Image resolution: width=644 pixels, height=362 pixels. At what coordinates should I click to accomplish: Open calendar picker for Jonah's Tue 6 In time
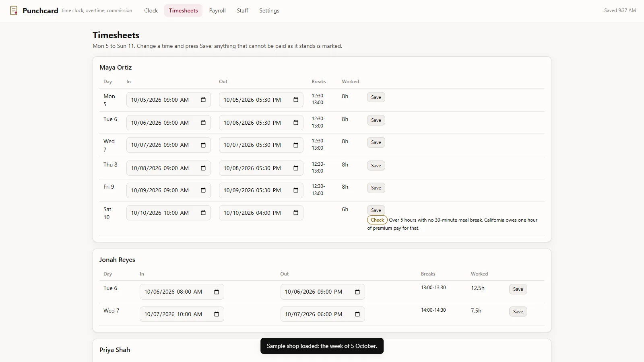(217, 292)
